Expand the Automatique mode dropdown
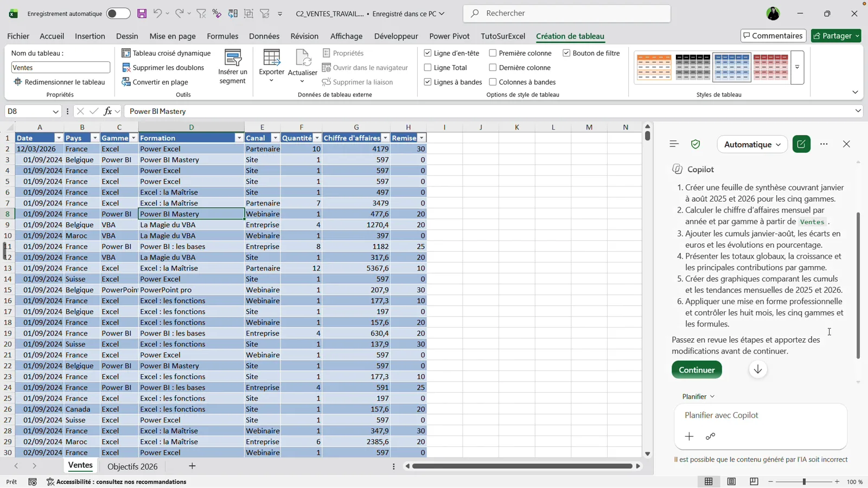Screen dimensions: 868x488 point(752,144)
